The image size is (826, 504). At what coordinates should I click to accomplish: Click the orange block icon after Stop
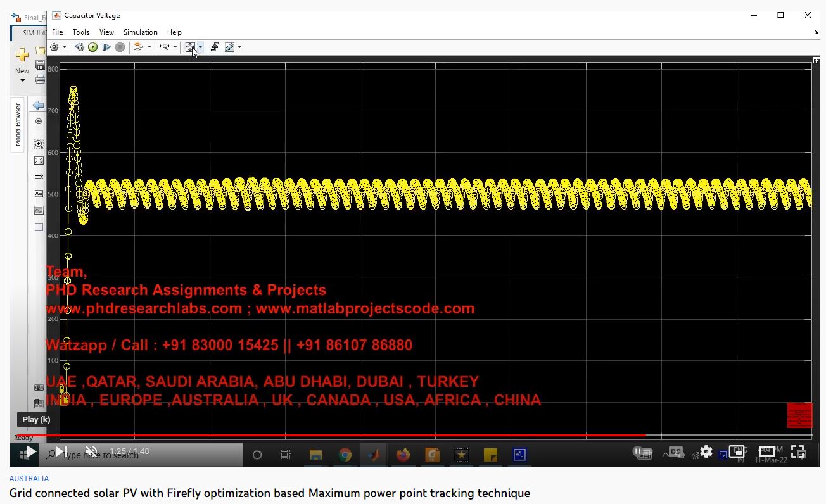[139, 47]
